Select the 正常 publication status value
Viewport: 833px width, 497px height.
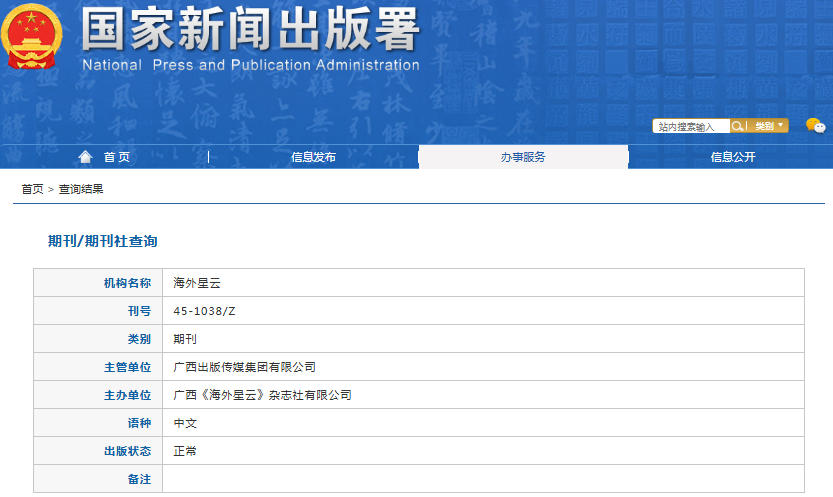point(185,451)
